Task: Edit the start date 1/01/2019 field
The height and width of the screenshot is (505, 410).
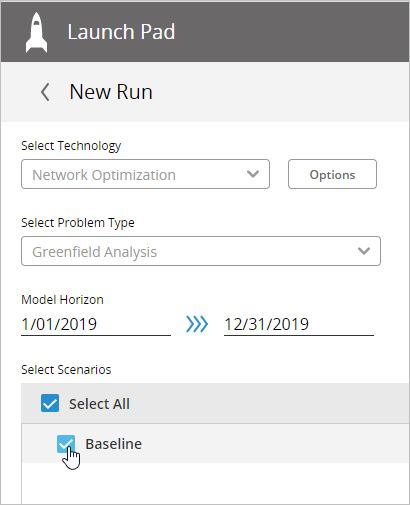Action: coord(96,325)
